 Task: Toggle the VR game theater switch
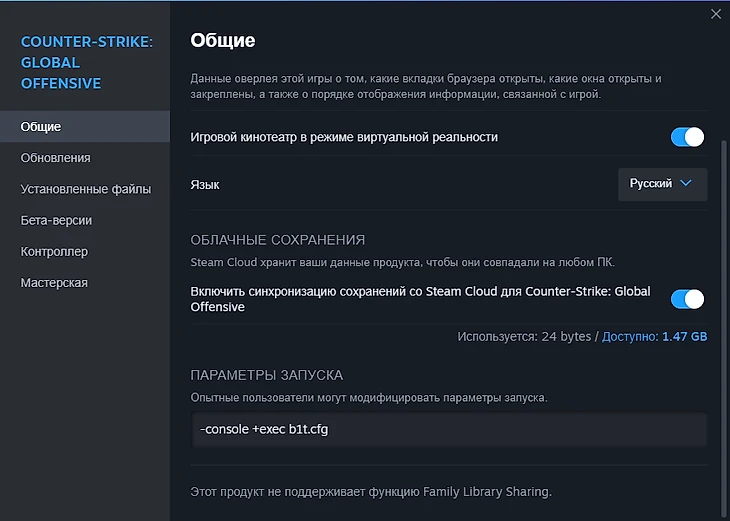(x=687, y=137)
